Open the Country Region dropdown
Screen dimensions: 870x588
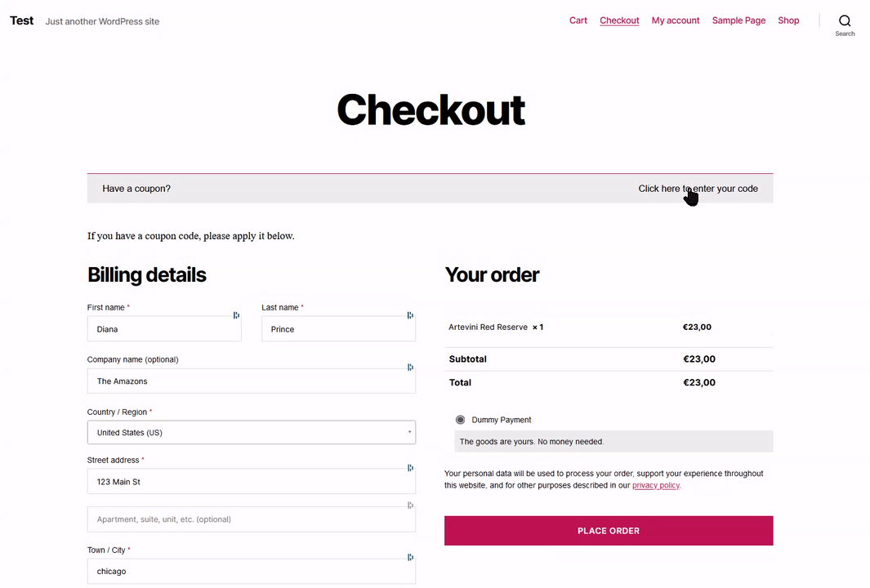tap(251, 432)
